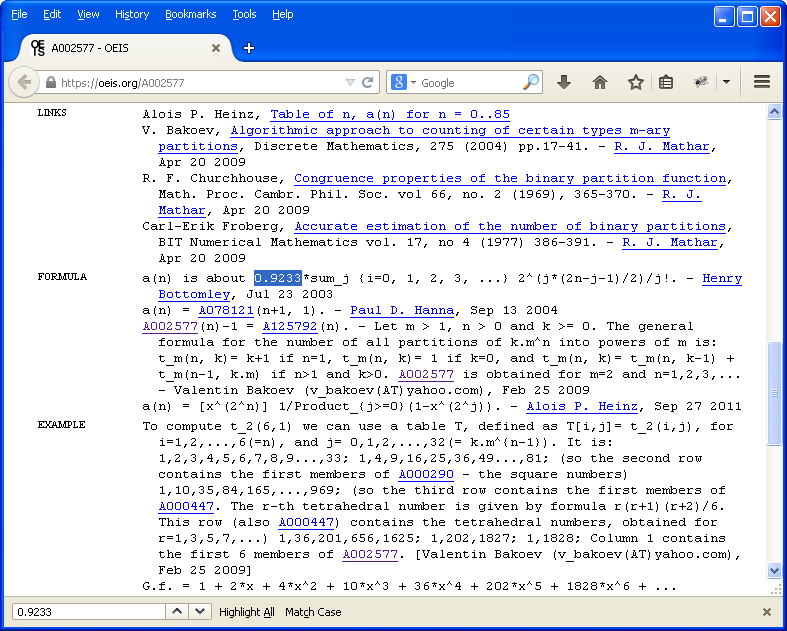
Task: Open the A000290 square numbers link
Action: (426, 474)
